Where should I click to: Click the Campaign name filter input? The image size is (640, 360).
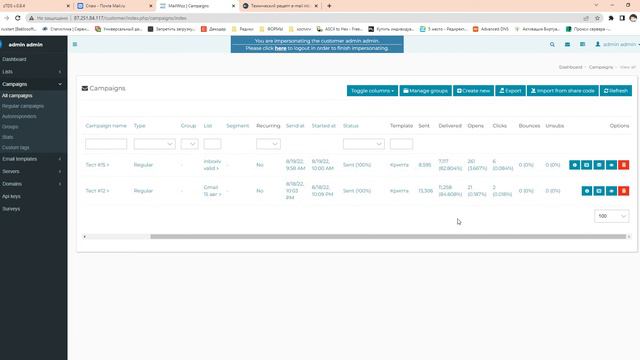106,144
